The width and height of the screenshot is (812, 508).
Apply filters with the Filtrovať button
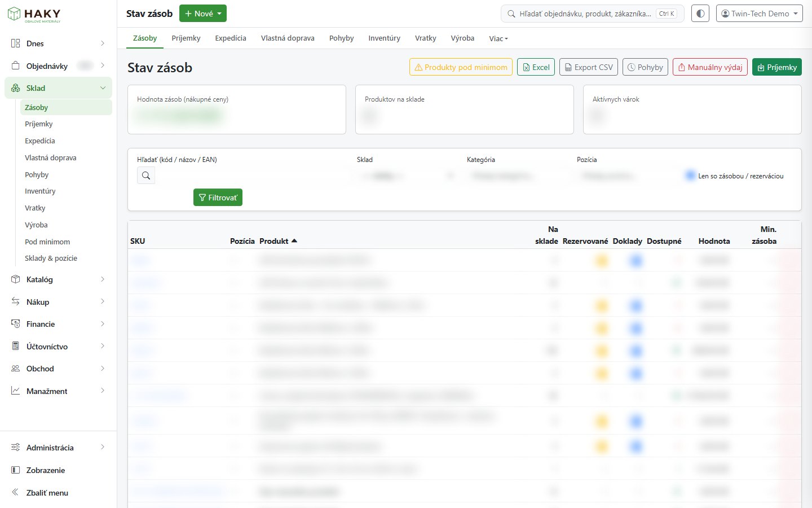[x=218, y=198]
